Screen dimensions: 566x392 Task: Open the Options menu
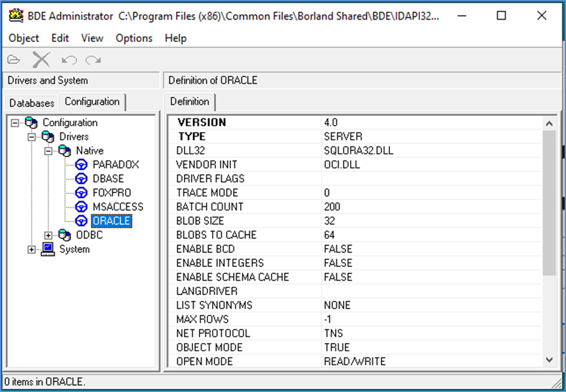134,38
